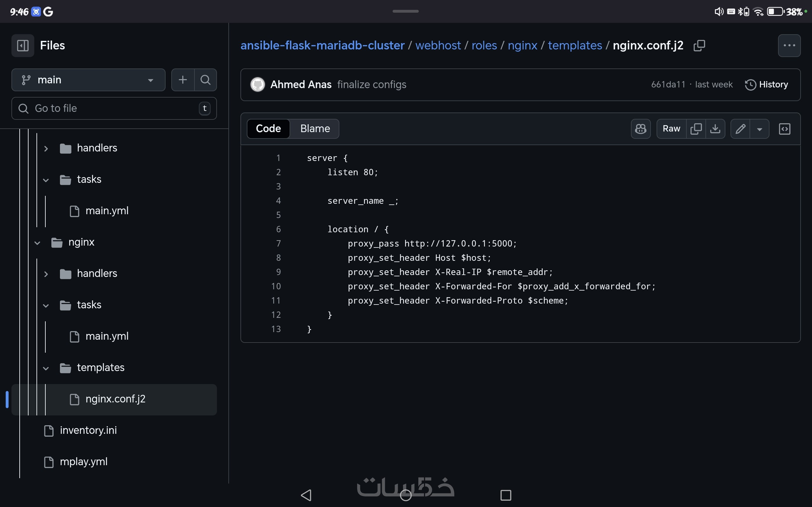Open the History link
The height and width of the screenshot is (507, 812).
point(766,85)
